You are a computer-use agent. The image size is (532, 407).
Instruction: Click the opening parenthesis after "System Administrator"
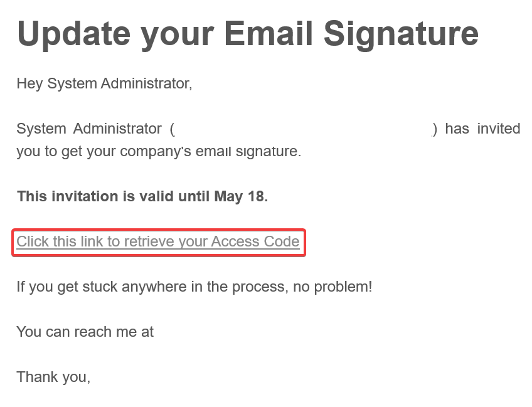[173, 129]
